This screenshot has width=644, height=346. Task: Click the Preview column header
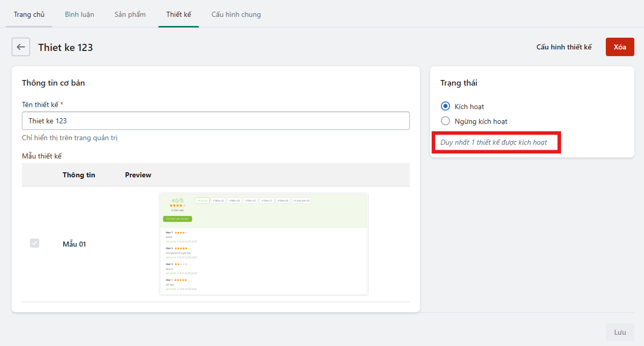point(138,175)
